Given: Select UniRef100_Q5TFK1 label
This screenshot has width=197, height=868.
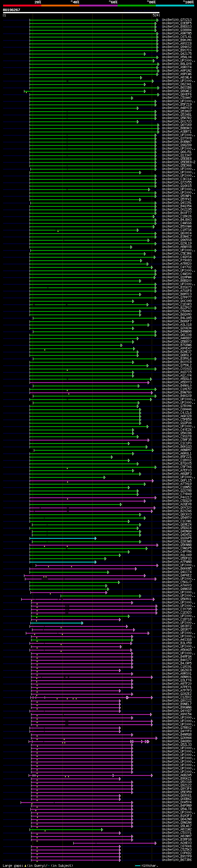Looking at the screenshot, I should pos(177,199).
